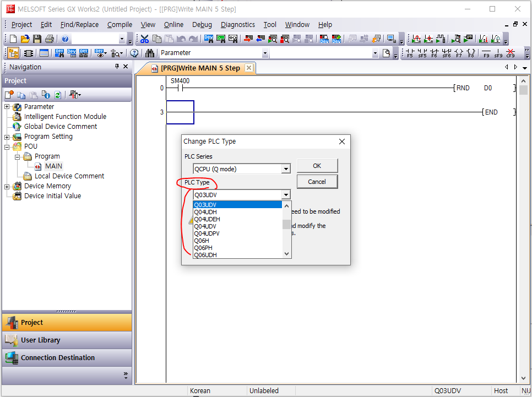Screen dimensions: 532x397
Task: Cut with the scissors toolbar icon
Action: (x=144, y=39)
